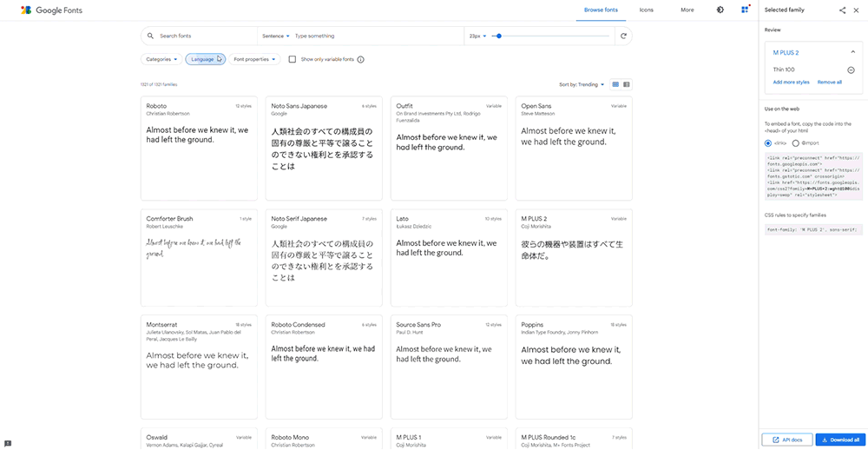868x450 pixels.
Task: Open the Font properties filter
Action: 254,59
